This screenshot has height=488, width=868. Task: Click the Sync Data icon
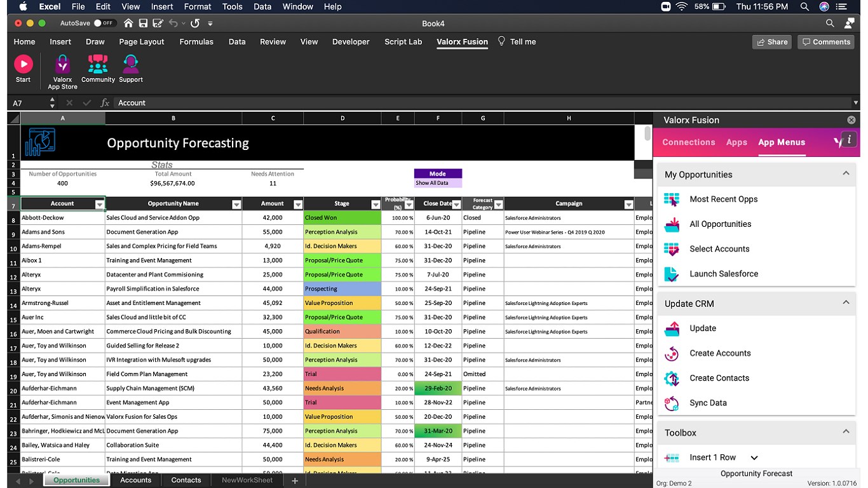(x=672, y=403)
